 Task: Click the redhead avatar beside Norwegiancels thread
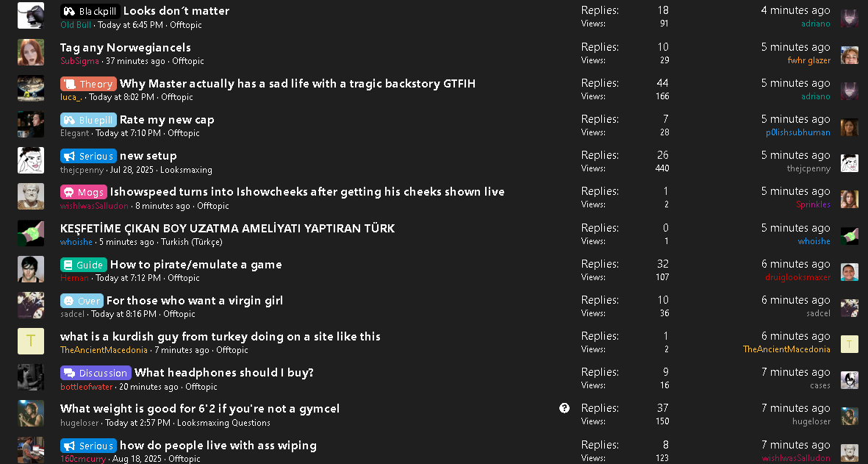point(31,52)
